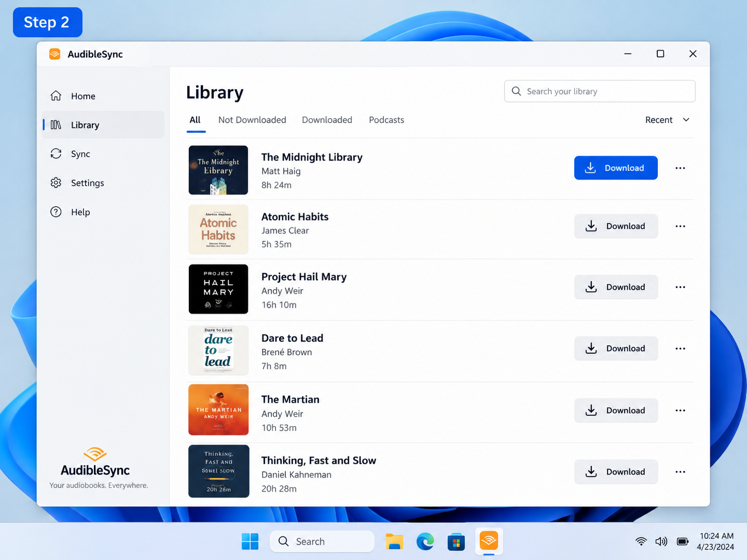Viewport: 747px width, 560px height.
Task: Click the volume icon in system tray
Action: coord(661,541)
